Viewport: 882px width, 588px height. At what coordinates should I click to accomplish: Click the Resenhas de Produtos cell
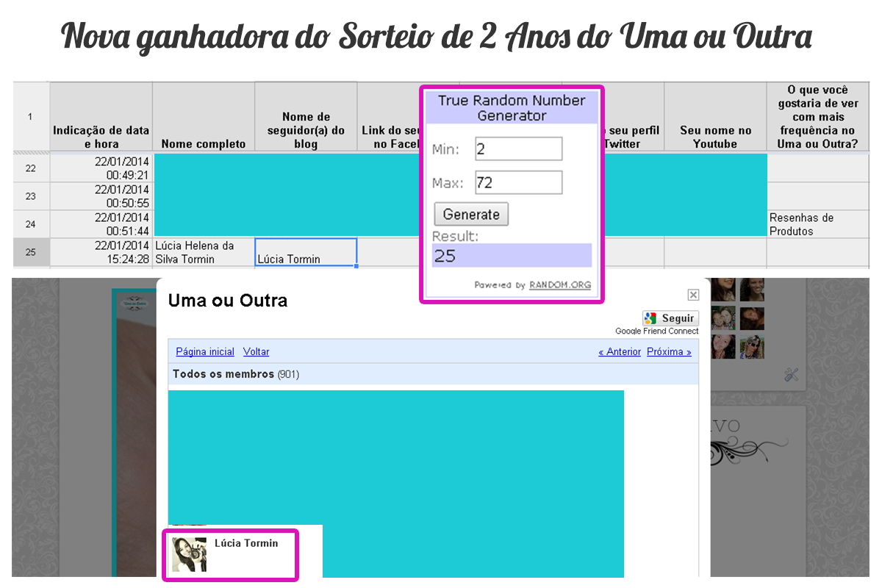click(x=817, y=224)
